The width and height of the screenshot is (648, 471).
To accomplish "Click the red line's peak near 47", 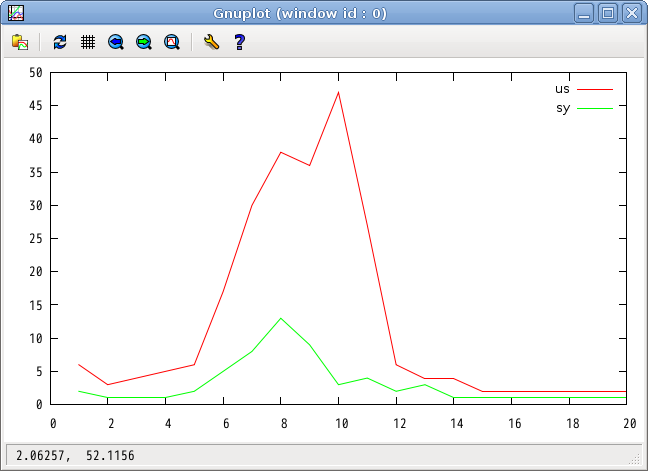I will pyautogui.click(x=339, y=92).
